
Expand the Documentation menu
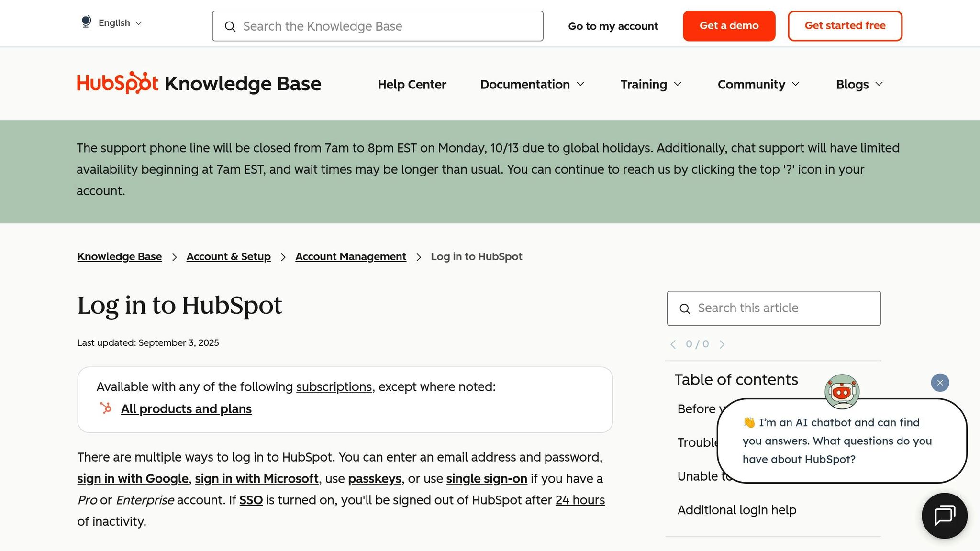532,84
